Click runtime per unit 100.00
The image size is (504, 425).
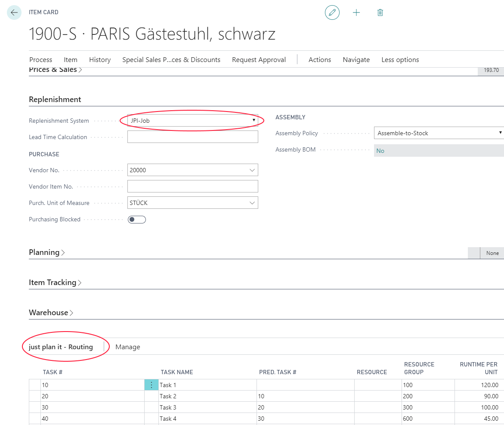pyautogui.click(x=479, y=407)
